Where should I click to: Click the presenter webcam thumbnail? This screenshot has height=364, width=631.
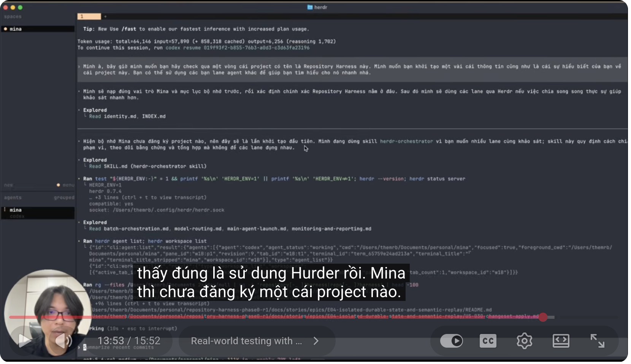(48, 313)
